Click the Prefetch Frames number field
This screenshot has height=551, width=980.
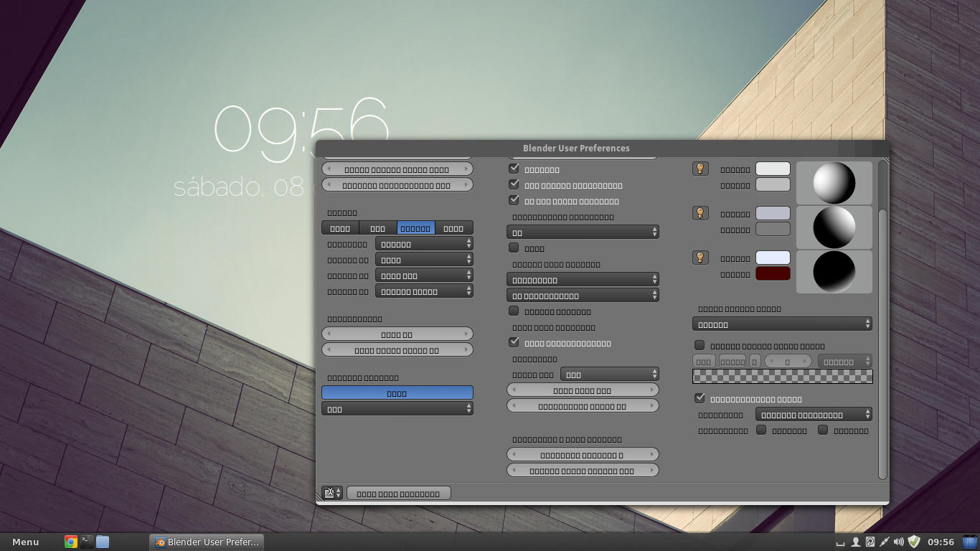(583, 455)
